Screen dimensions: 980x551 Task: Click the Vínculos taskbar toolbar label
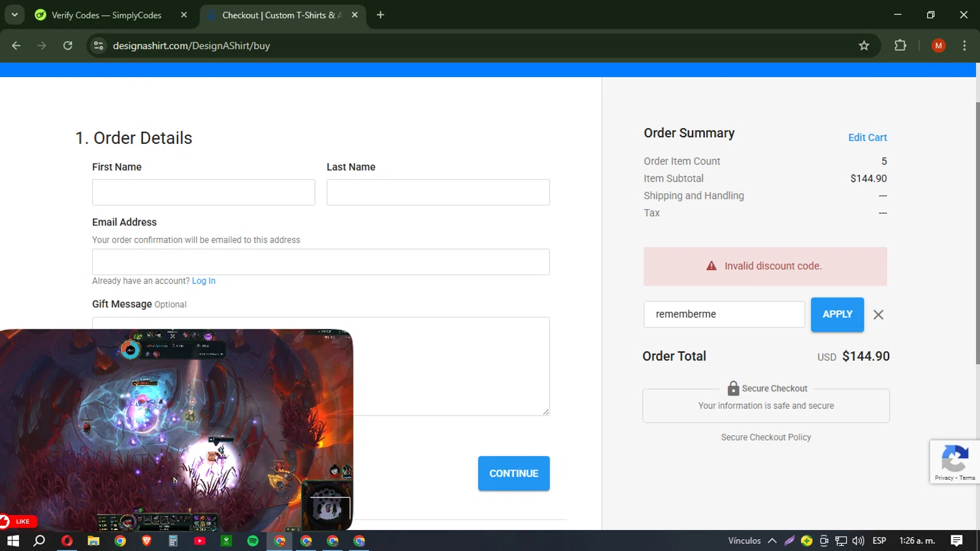744,541
